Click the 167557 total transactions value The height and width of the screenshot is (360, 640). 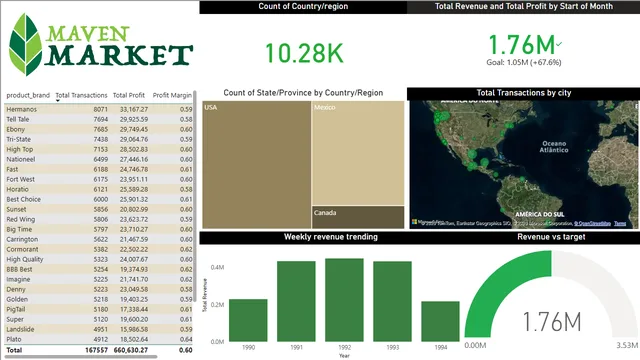(x=96, y=350)
